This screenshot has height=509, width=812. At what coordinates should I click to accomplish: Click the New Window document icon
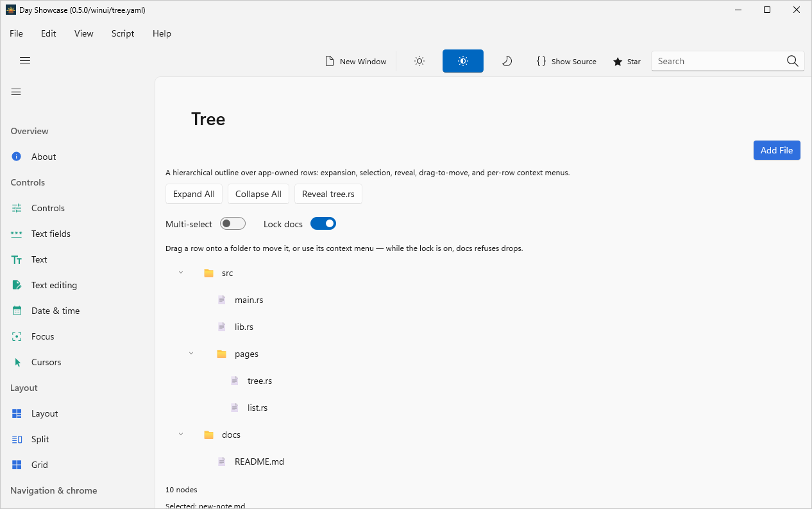[x=330, y=62]
